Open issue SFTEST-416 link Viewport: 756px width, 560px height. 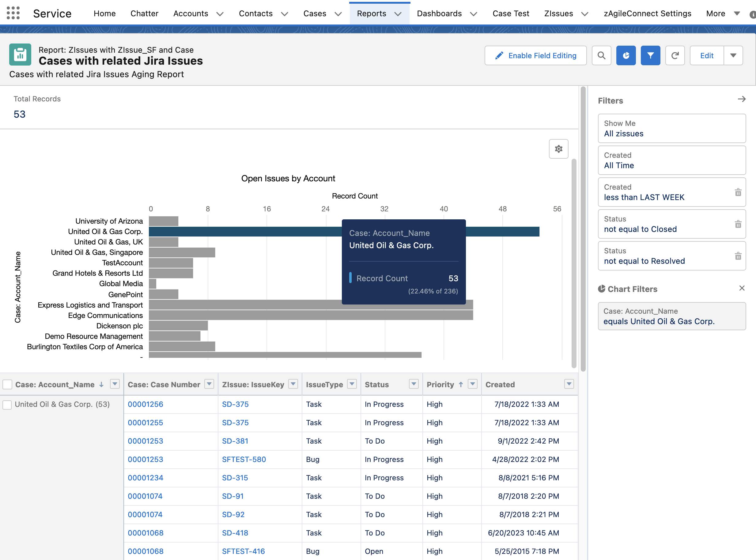(x=243, y=551)
